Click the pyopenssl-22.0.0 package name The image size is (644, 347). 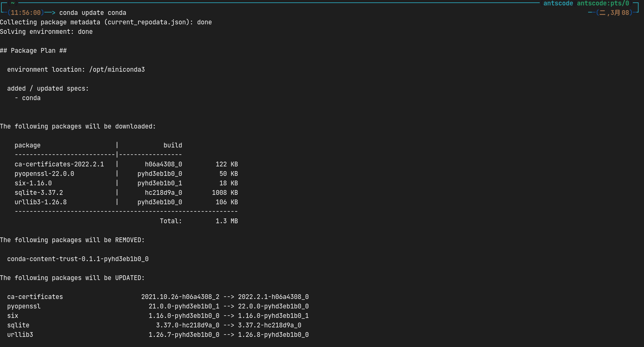pos(45,173)
